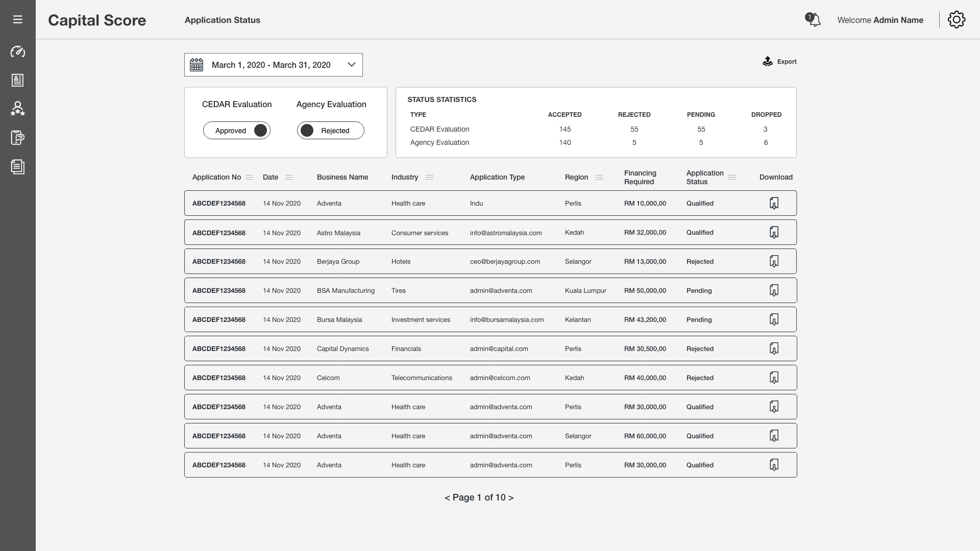Open the Application No column filter
Image resolution: width=980 pixels, height=551 pixels.
[x=250, y=177]
